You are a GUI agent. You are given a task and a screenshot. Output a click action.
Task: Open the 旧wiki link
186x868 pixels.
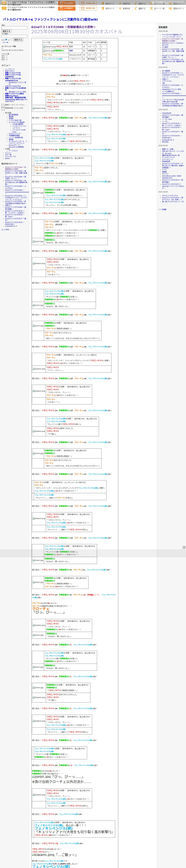(7, 158)
